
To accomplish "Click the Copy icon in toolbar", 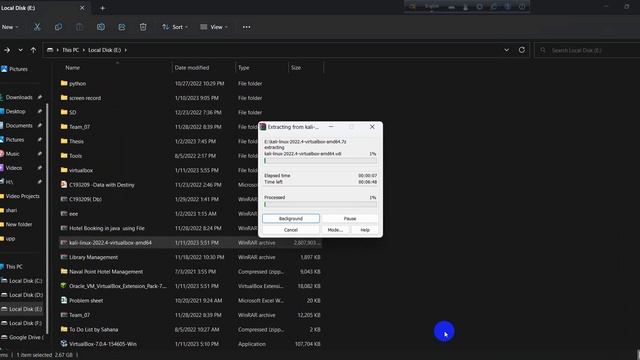I will coord(58,27).
